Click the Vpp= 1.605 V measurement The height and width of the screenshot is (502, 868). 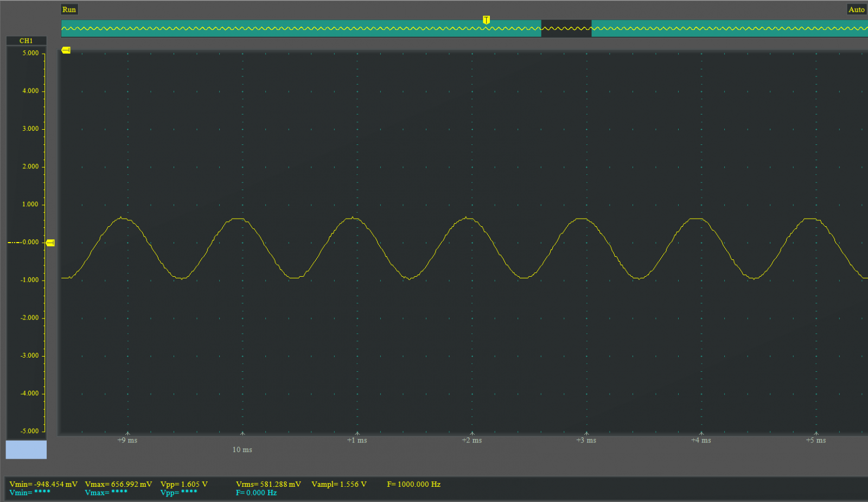pos(184,484)
